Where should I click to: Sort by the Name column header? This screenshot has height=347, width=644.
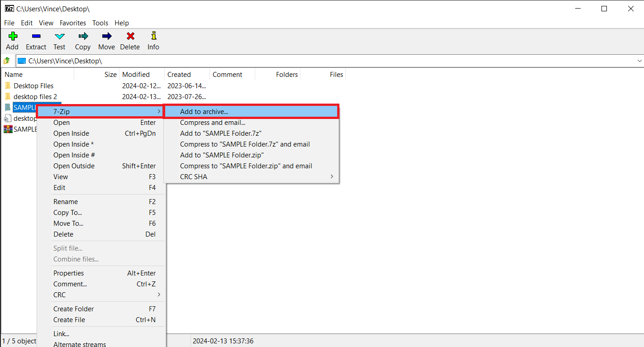click(38, 75)
